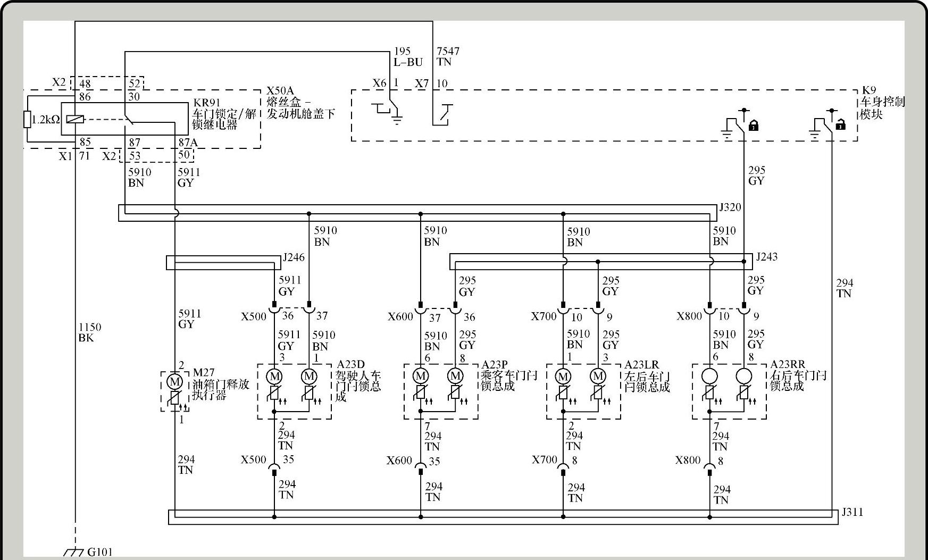The height and width of the screenshot is (560, 928).
Task: Click the 1.2kΩ resistor symbol
Action: tap(28, 120)
